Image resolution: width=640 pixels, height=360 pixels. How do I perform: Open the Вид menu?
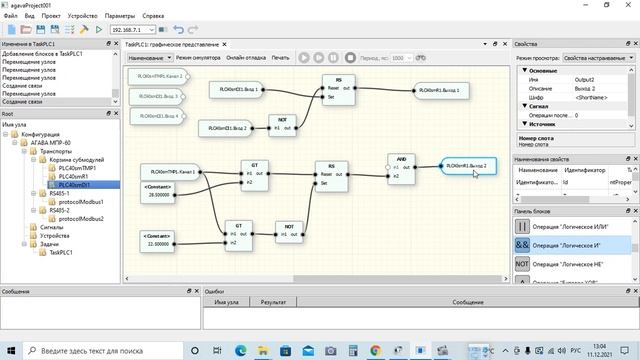click(x=29, y=16)
